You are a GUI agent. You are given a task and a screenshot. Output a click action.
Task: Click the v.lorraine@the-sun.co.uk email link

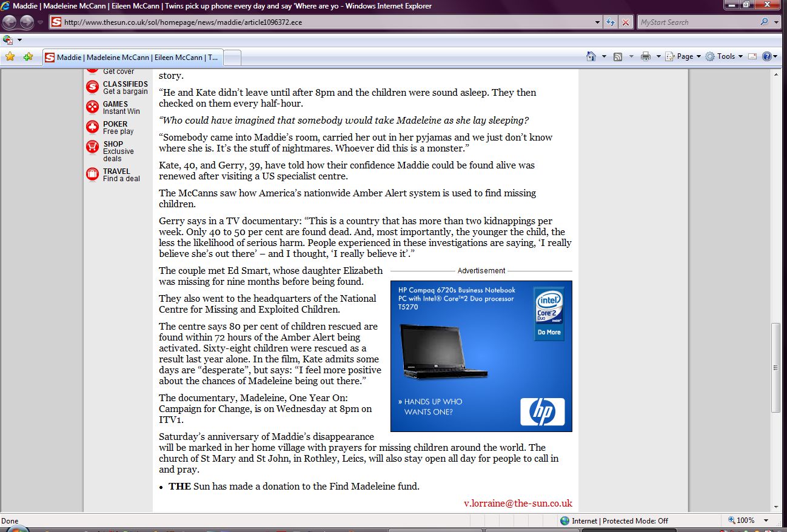517,503
